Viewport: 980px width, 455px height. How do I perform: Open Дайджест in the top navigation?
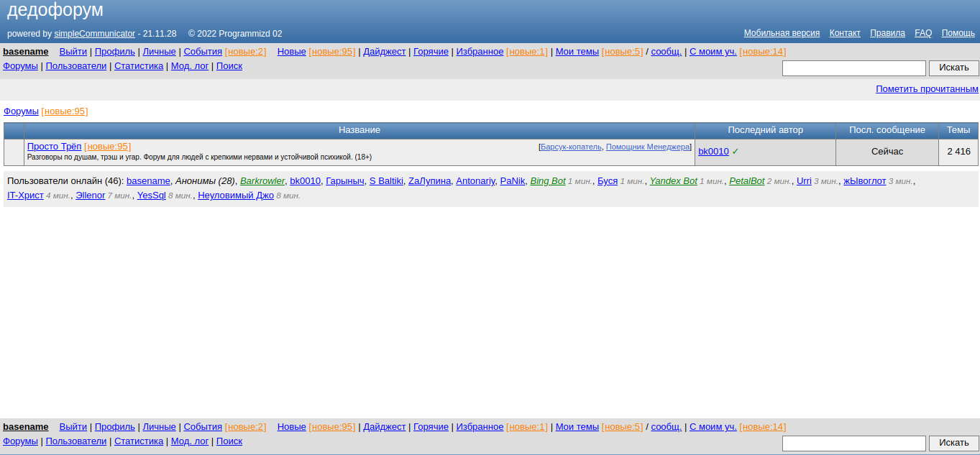[384, 52]
